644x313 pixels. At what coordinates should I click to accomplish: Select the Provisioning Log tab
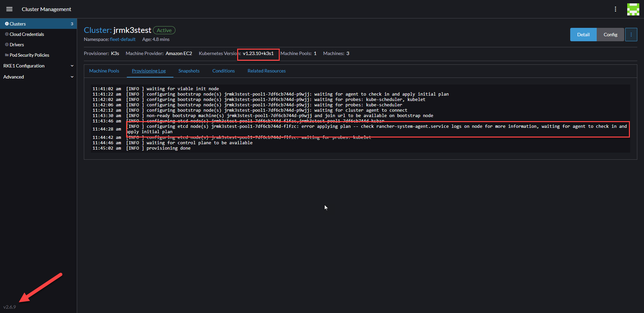149,71
